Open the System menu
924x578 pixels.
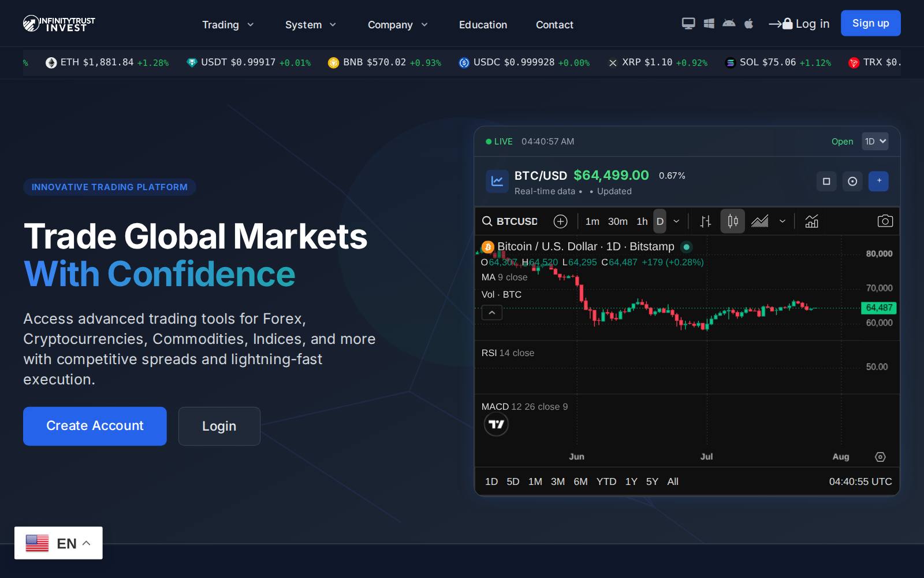click(311, 25)
